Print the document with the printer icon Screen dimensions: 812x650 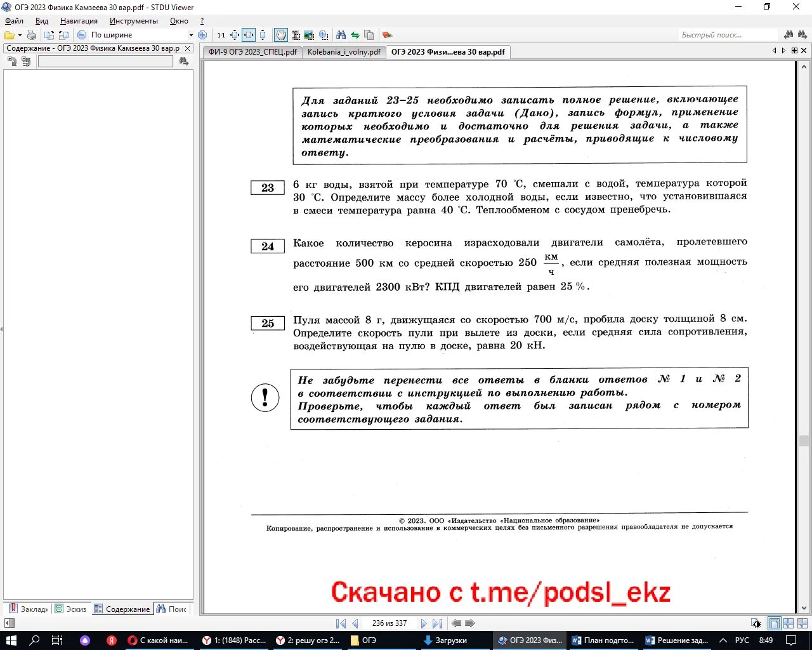pyautogui.click(x=31, y=35)
